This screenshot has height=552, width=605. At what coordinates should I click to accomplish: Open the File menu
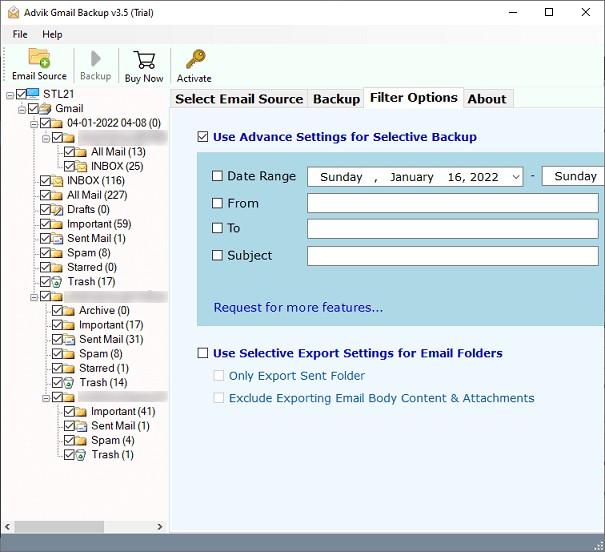20,34
